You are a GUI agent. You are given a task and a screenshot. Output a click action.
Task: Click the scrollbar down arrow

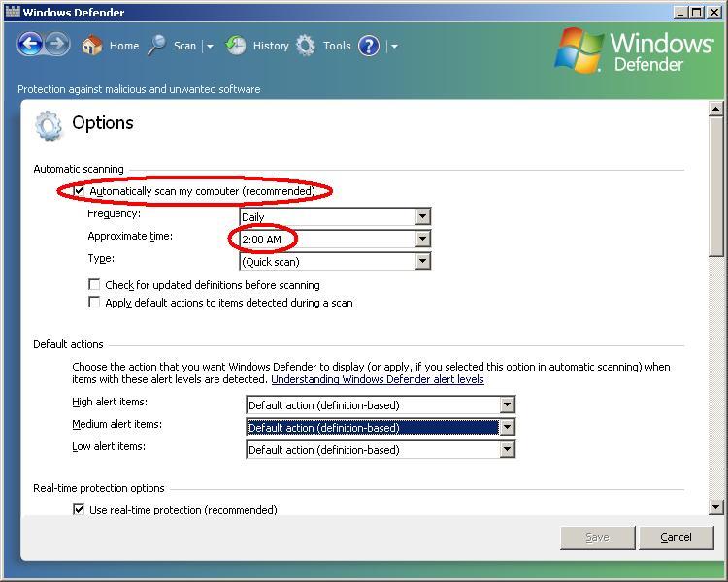[x=716, y=506]
